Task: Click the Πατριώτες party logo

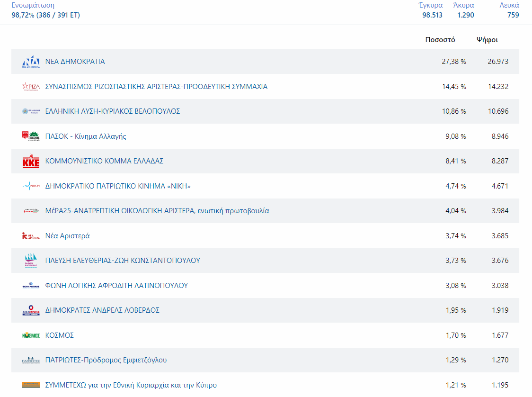Action: 31,360
